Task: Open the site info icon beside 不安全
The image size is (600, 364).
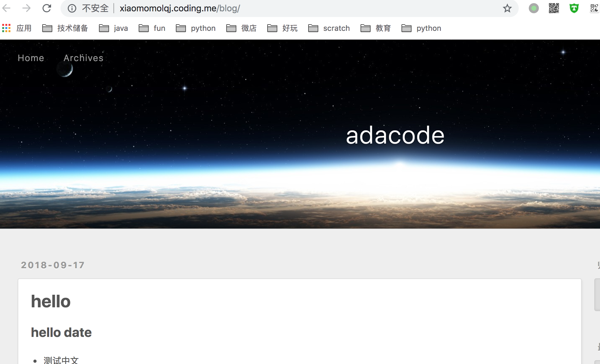Action: coord(72,8)
